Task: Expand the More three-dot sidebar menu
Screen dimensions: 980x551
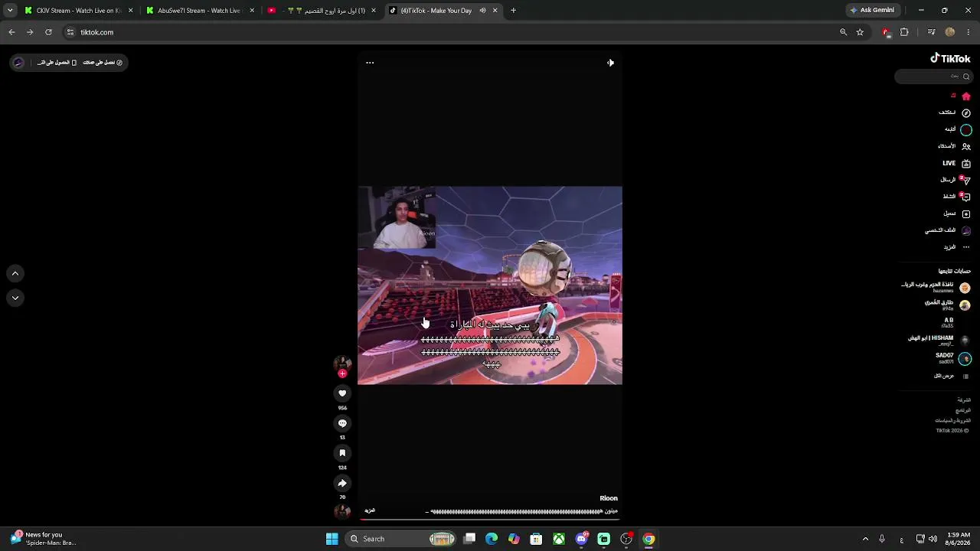Action: tap(966, 247)
